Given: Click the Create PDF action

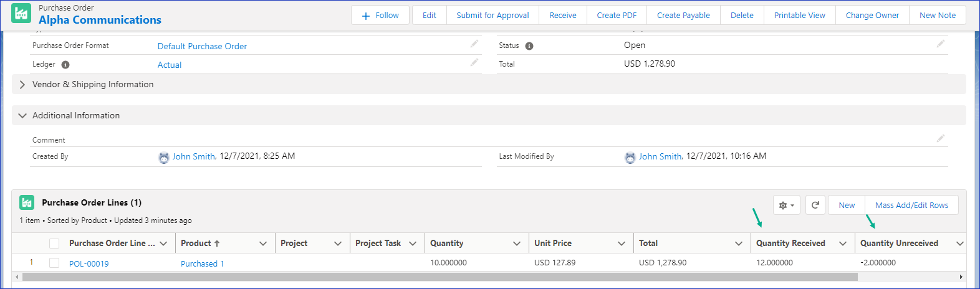Looking at the screenshot, I should click(616, 15).
